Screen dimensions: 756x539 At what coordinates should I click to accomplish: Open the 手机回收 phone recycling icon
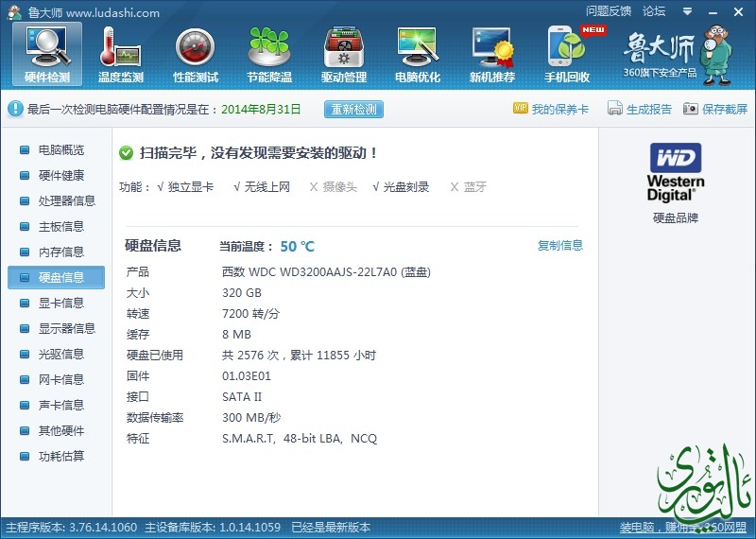[x=567, y=55]
